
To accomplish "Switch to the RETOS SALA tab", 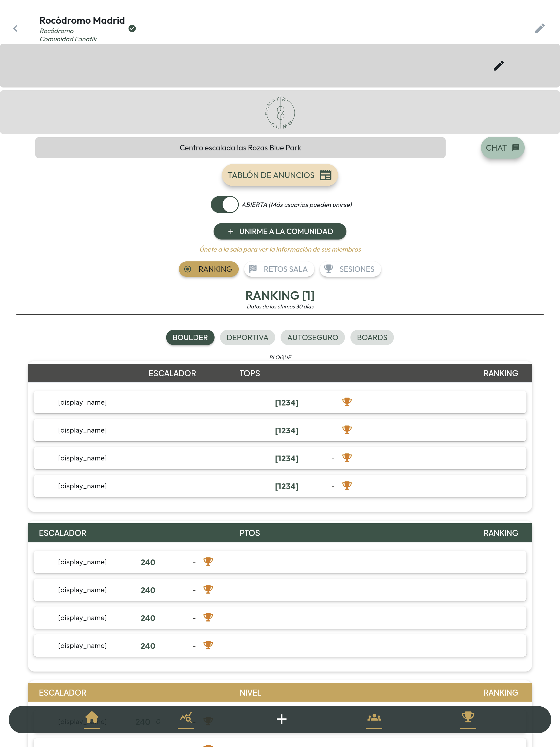I will (x=279, y=269).
